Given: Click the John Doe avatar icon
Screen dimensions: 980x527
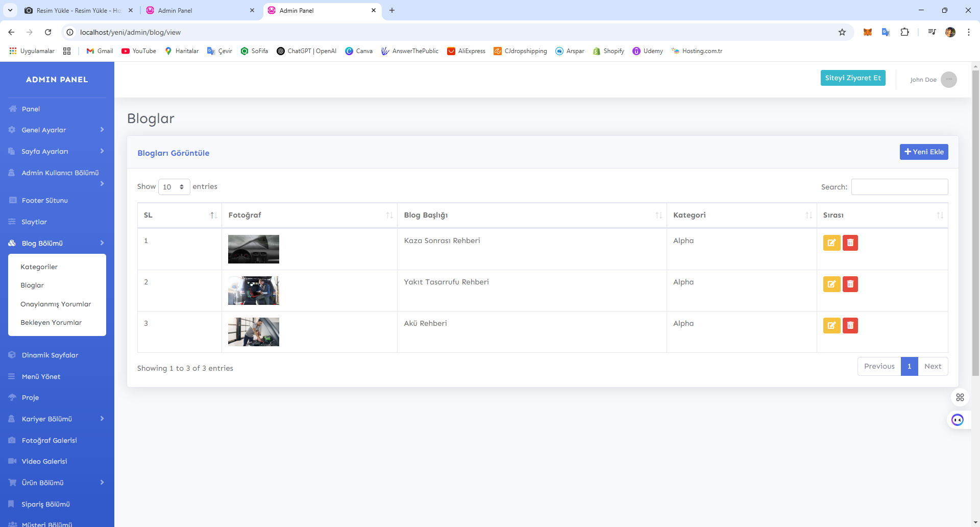Looking at the screenshot, I should click(x=948, y=80).
